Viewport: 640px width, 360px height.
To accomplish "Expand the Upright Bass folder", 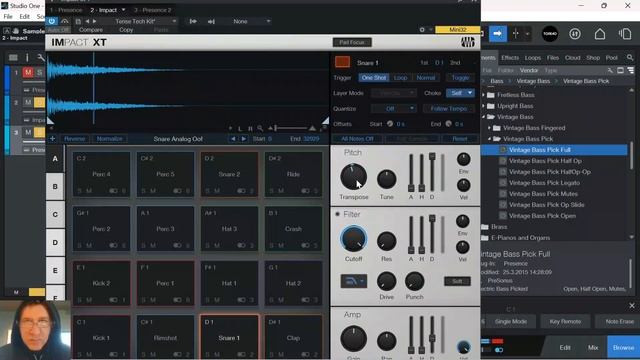I will tap(484, 106).
